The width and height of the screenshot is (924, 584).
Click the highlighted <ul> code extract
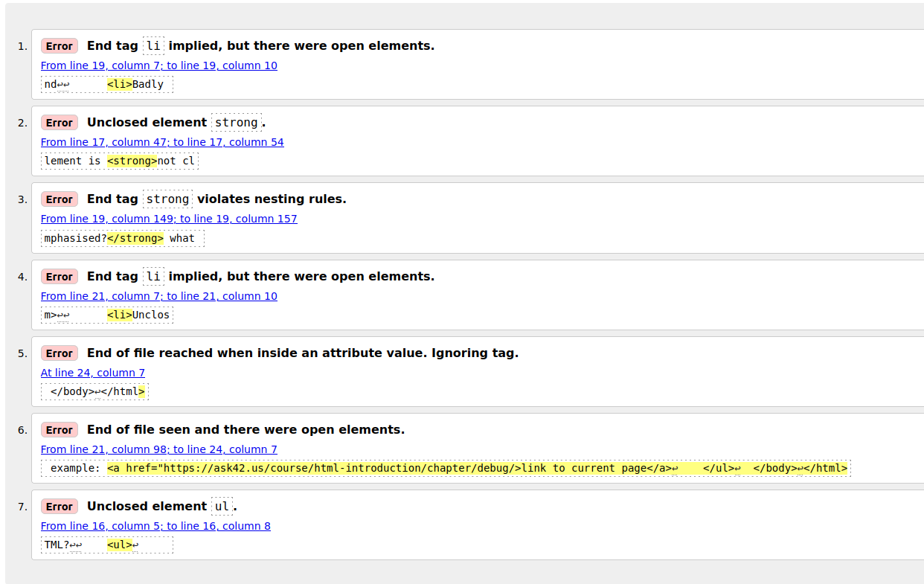[x=119, y=545]
